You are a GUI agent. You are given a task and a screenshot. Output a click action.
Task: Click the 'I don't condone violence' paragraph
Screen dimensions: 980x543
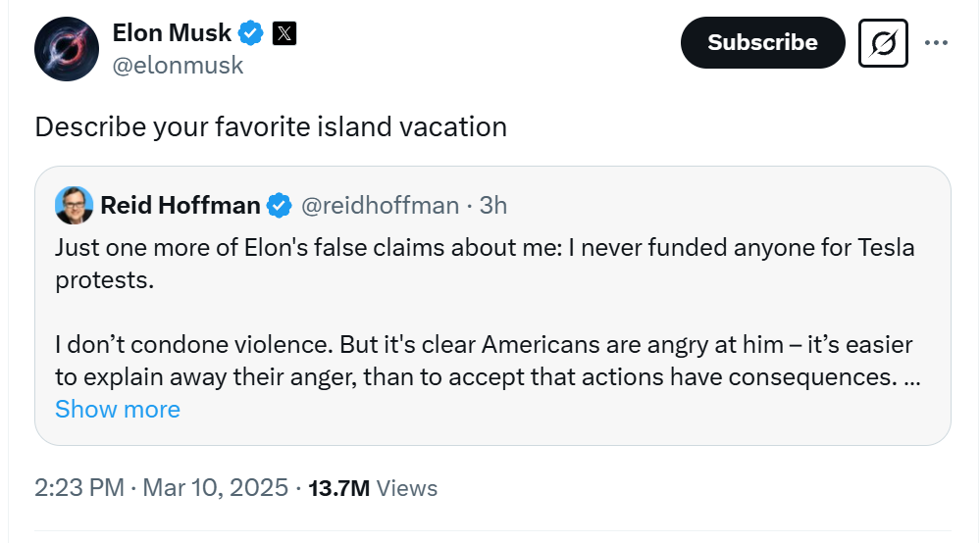tap(489, 361)
